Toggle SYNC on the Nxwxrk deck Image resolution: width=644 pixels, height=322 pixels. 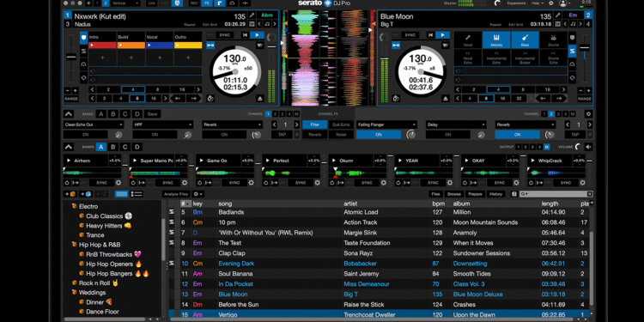(224, 35)
